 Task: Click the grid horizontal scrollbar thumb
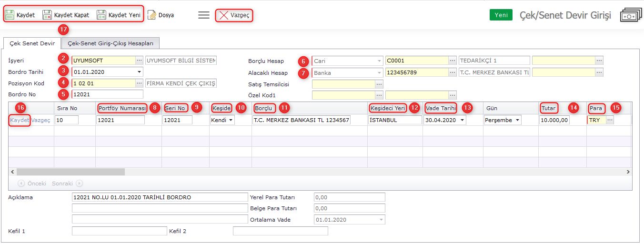tap(70, 172)
